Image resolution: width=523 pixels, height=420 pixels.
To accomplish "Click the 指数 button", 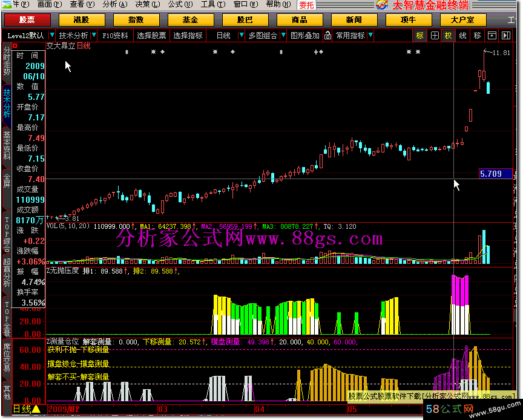I will [x=136, y=20].
